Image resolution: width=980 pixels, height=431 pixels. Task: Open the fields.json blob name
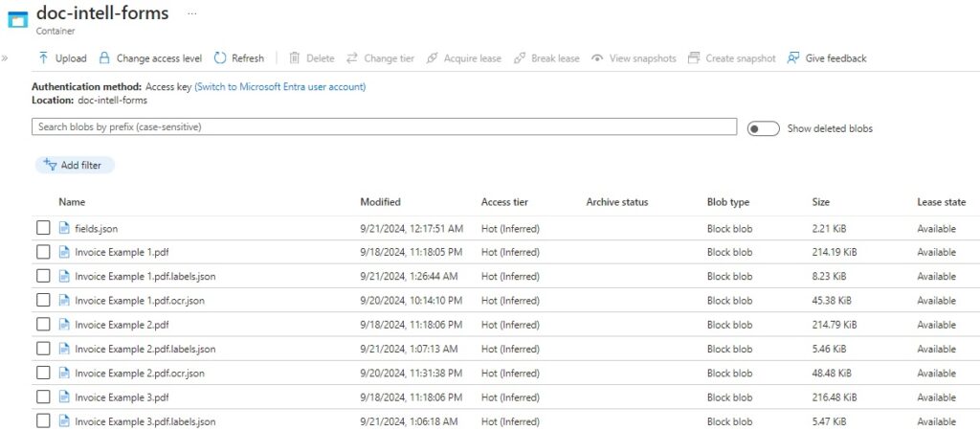click(x=97, y=229)
